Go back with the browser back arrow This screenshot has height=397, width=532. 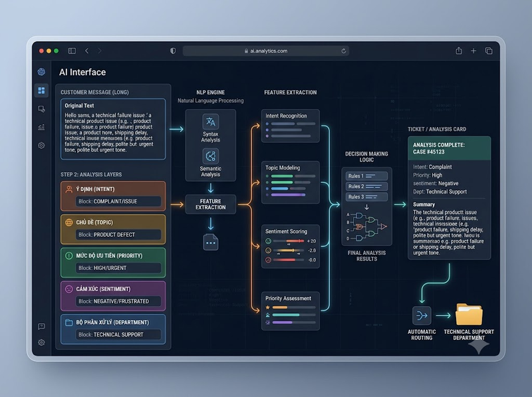click(x=87, y=51)
